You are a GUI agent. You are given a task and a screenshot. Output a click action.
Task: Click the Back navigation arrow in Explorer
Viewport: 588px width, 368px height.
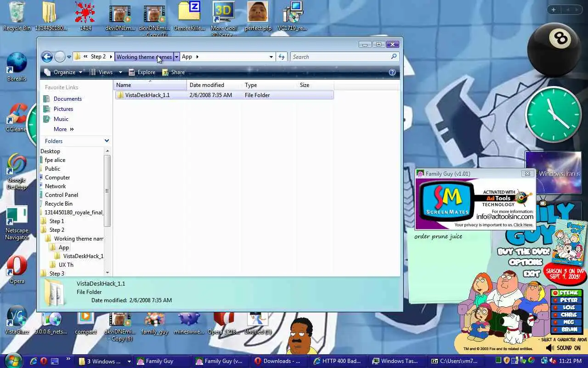click(x=47, y=57)
